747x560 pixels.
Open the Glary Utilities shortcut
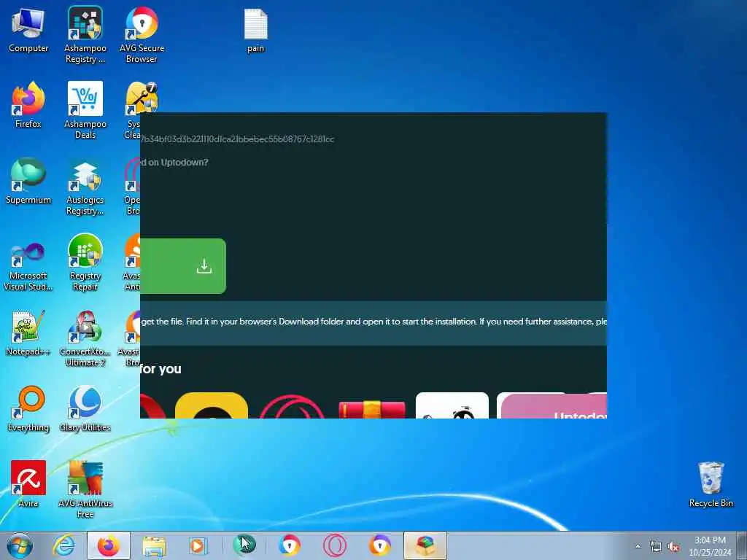[x=85, y=408]
